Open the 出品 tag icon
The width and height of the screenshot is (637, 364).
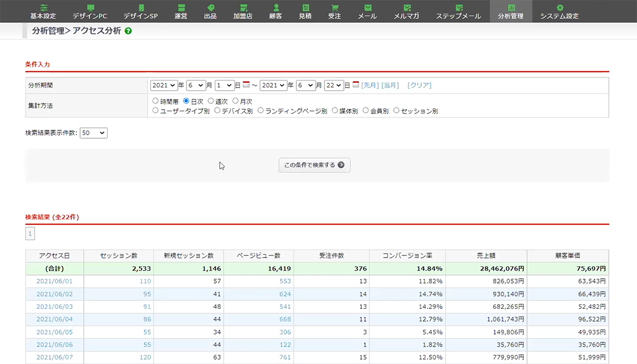[x=210, y=8]
